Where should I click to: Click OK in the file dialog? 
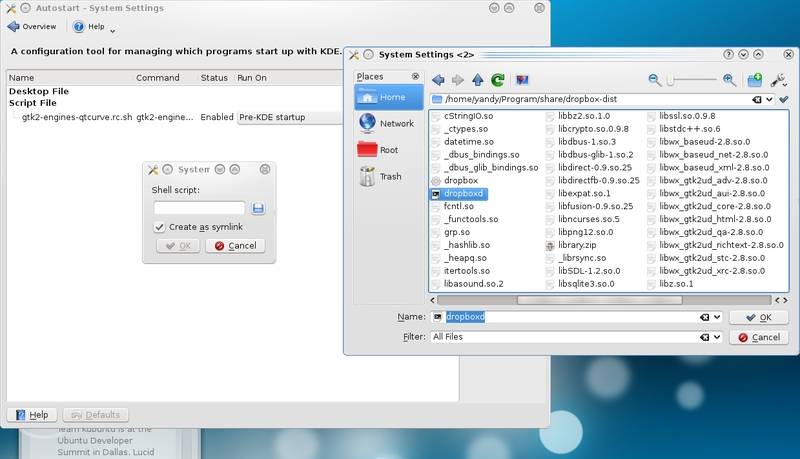tap(756, 317)
